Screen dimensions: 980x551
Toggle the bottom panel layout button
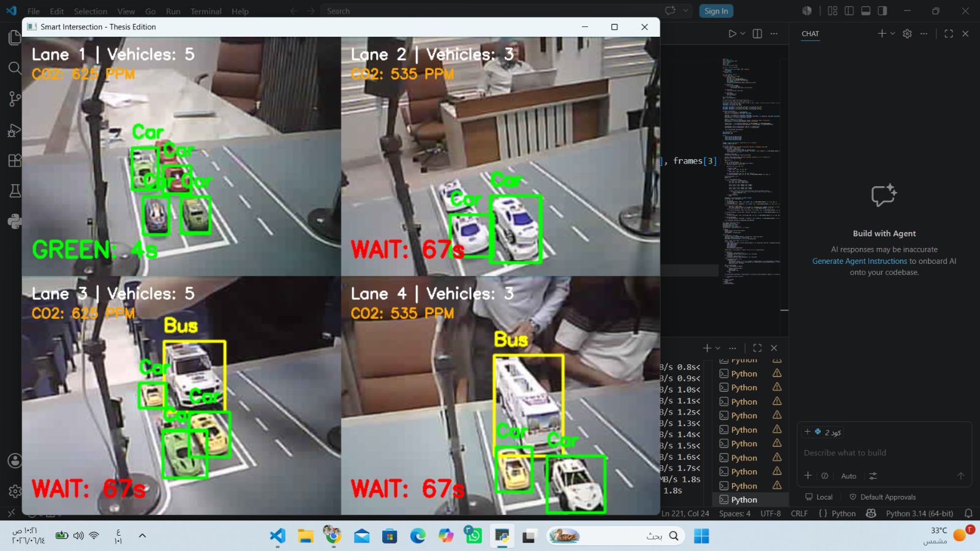[866, 11]
